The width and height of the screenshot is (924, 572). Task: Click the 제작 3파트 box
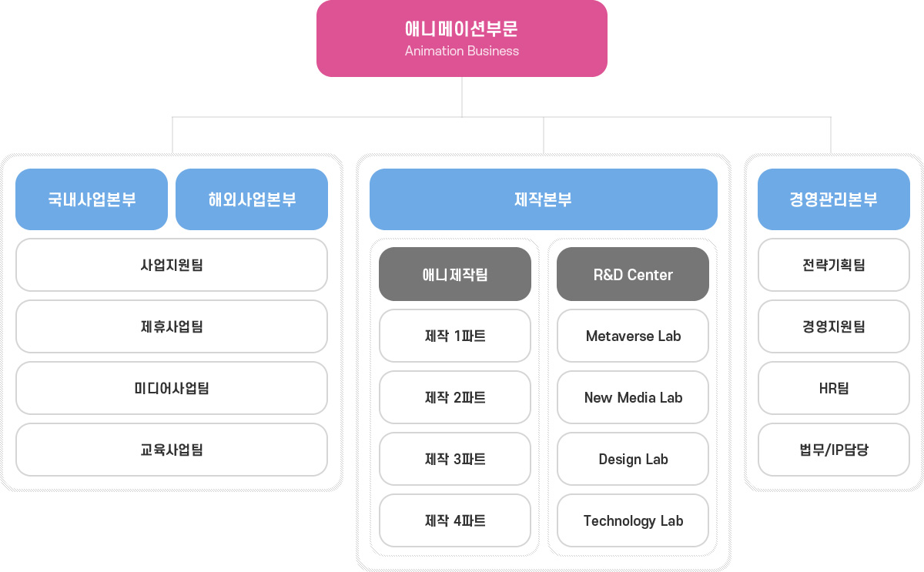pyautogui.click(x=455, y=459)
